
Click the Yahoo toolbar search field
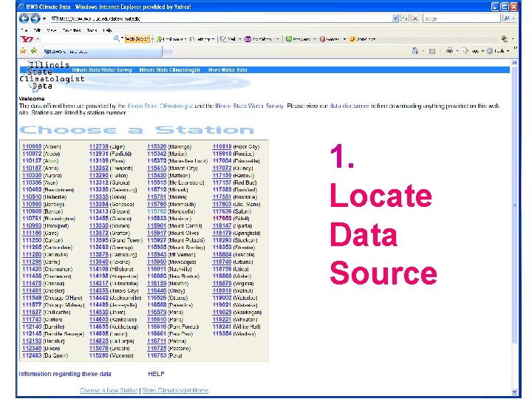pyautogui.click(x=77, y=39)
